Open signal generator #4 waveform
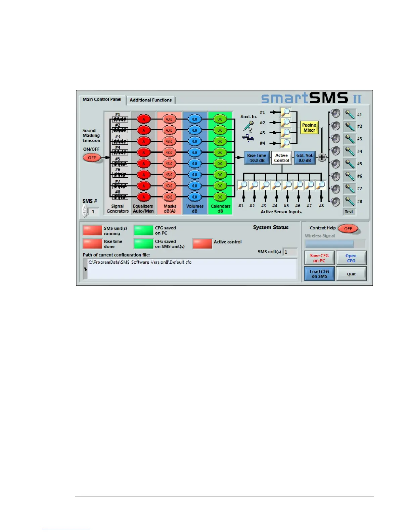Image resolution: width=411 pixels, height=532 pixels. coord(120,152)
